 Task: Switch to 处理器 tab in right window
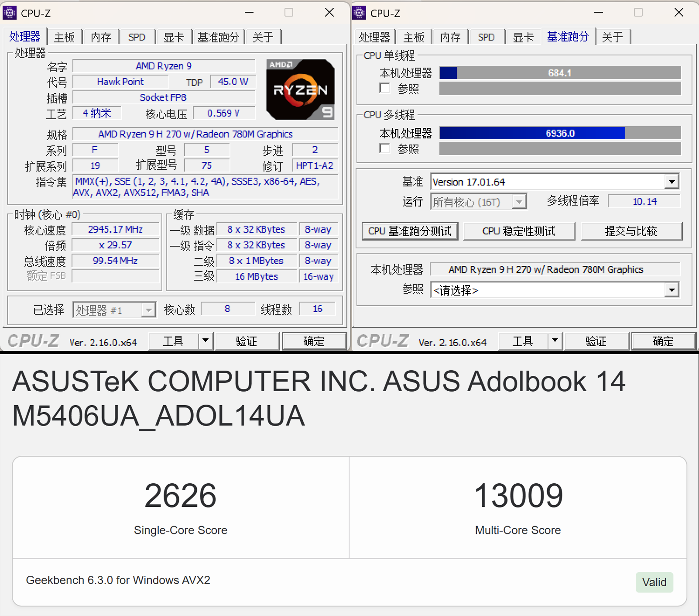374,37
